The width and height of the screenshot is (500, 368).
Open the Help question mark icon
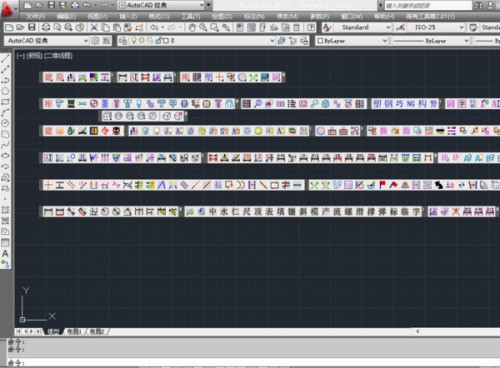311,27
